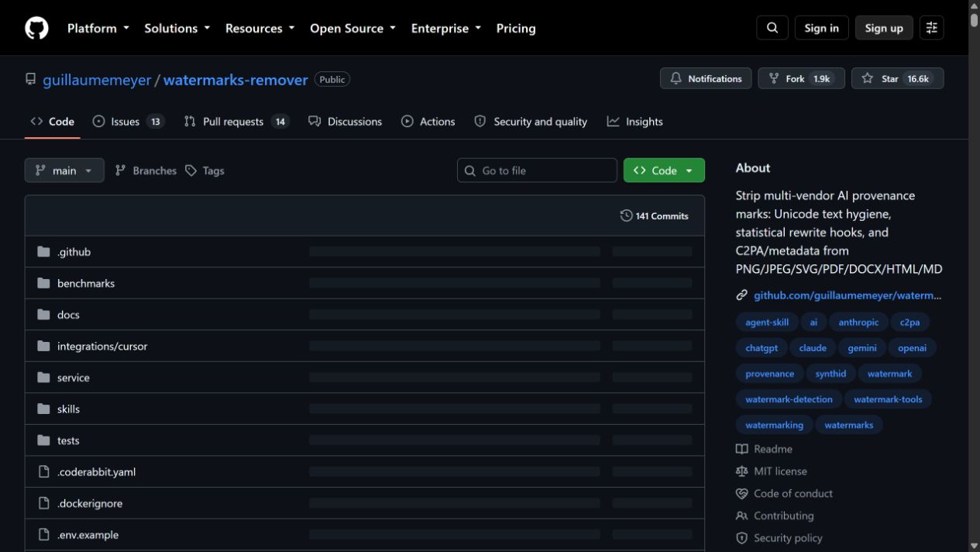This screenshot has width=980, height=552.
Task: Click the skills folder icon
Action: (43, 409)
